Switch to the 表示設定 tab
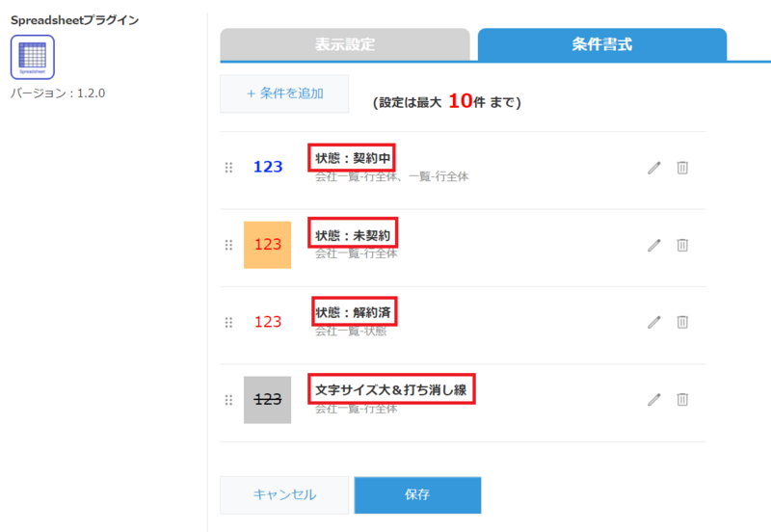This screenshot has height=532, width=771. point(344,44)
